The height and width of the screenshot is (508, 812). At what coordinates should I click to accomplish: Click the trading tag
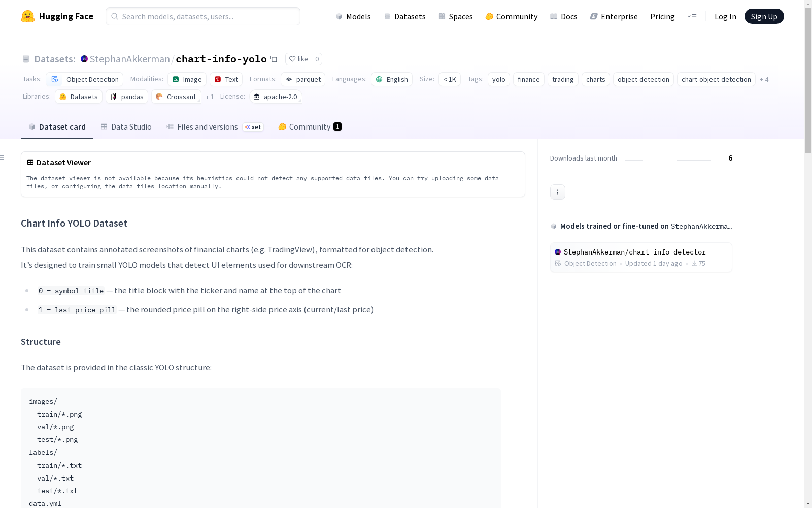pos(563,79)
